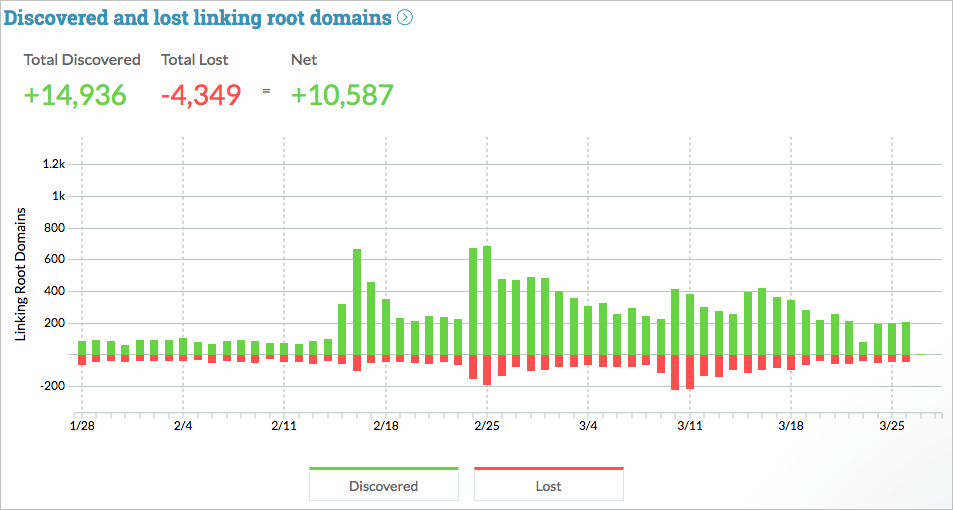Viewport: 953px width, 510px height.
Task: Click the 3/11 date label on the x-axis
Action: click(x=689, y=426)
